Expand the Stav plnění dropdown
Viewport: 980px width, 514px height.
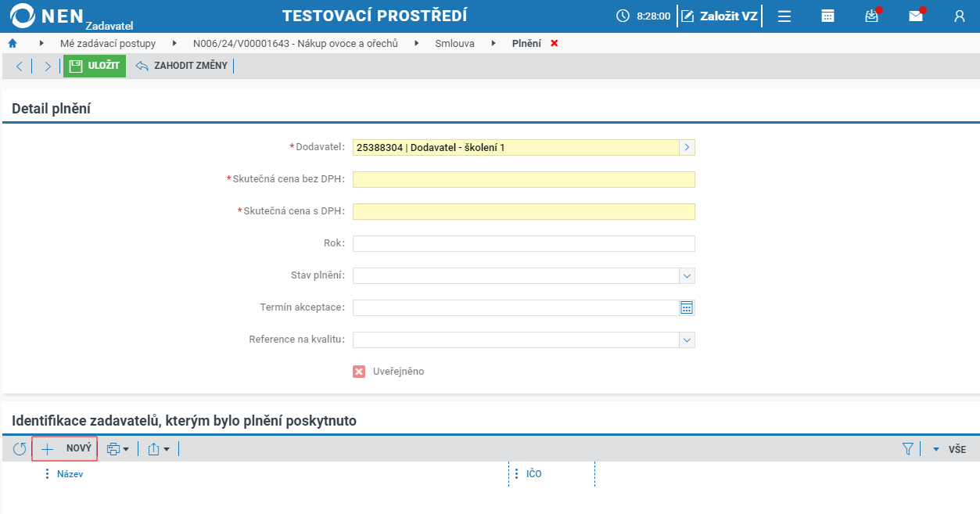687,275
